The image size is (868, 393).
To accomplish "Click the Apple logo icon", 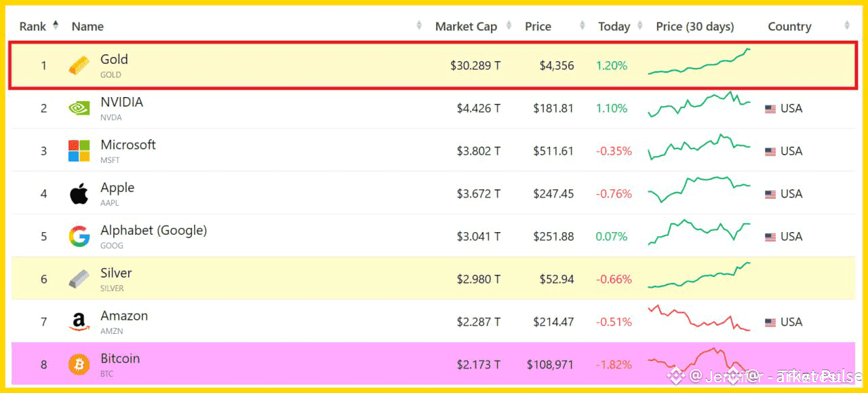I will [x=79, y=193].
